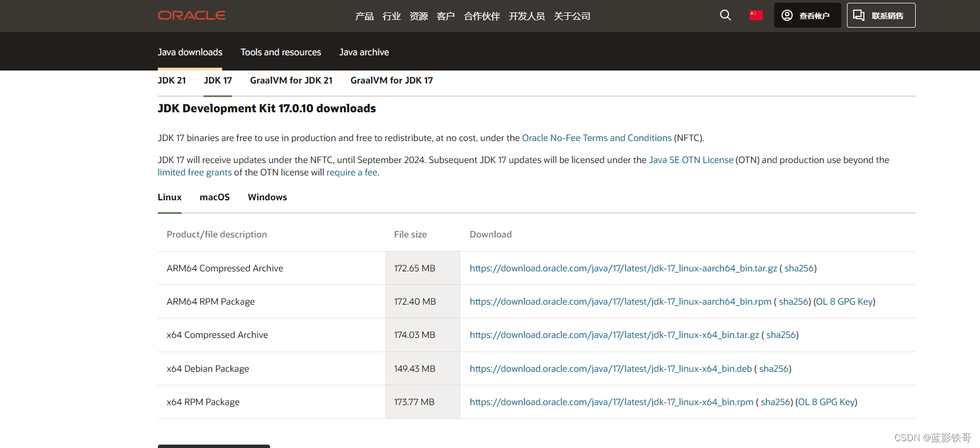Open sha256 for x64 Debian Package

point(774,368)
